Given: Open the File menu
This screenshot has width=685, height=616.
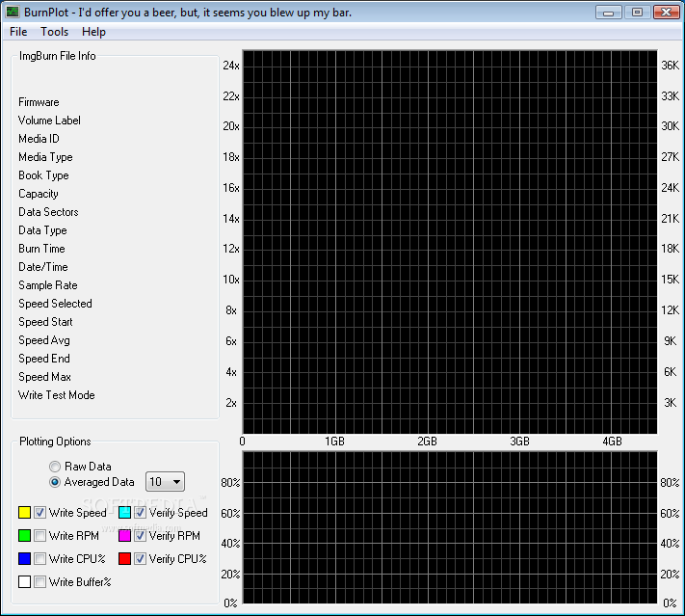Looking at the screenshot, I should (18, 32).
